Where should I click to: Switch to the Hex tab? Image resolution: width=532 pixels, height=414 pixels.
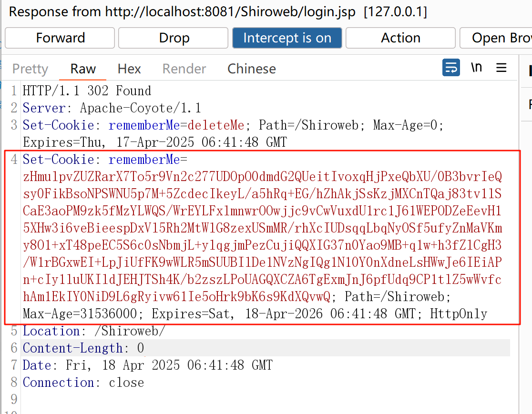pos(129,69)
